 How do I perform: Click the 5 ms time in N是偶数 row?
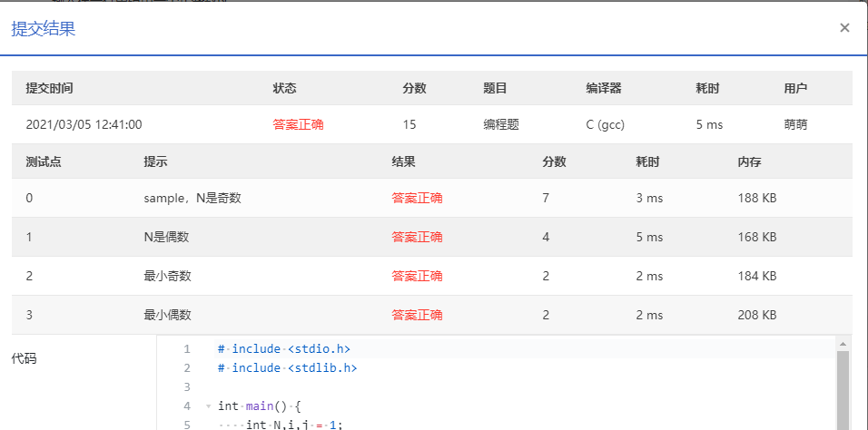tap(649, 237)
